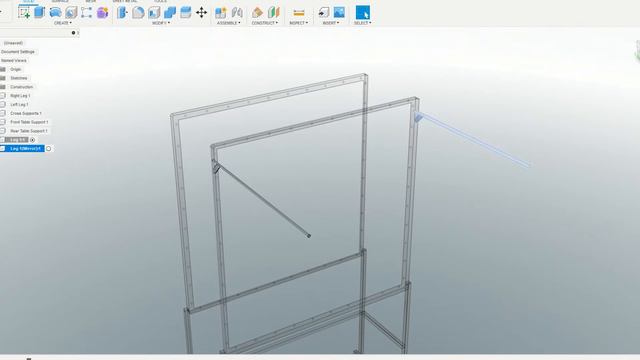Select the Combine tool
640x360 pixels.
click(x=170, y=13)
